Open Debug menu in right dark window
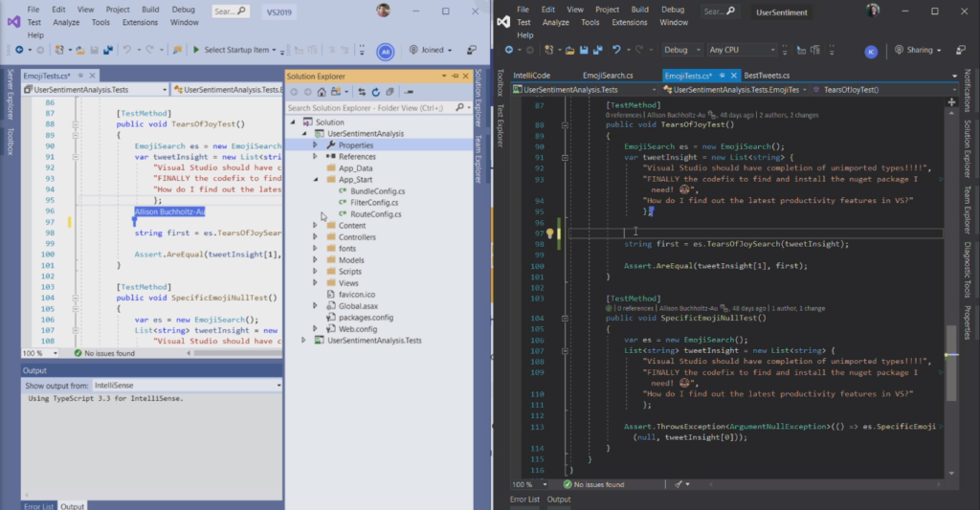Screen dimensions: 980x510 point(673,10)
